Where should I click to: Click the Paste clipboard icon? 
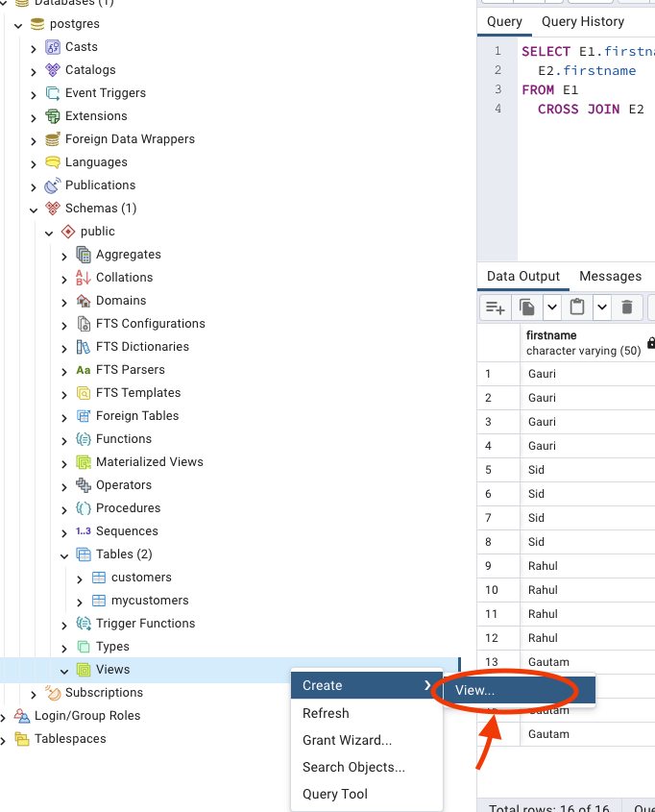click(x=577, y=308)
